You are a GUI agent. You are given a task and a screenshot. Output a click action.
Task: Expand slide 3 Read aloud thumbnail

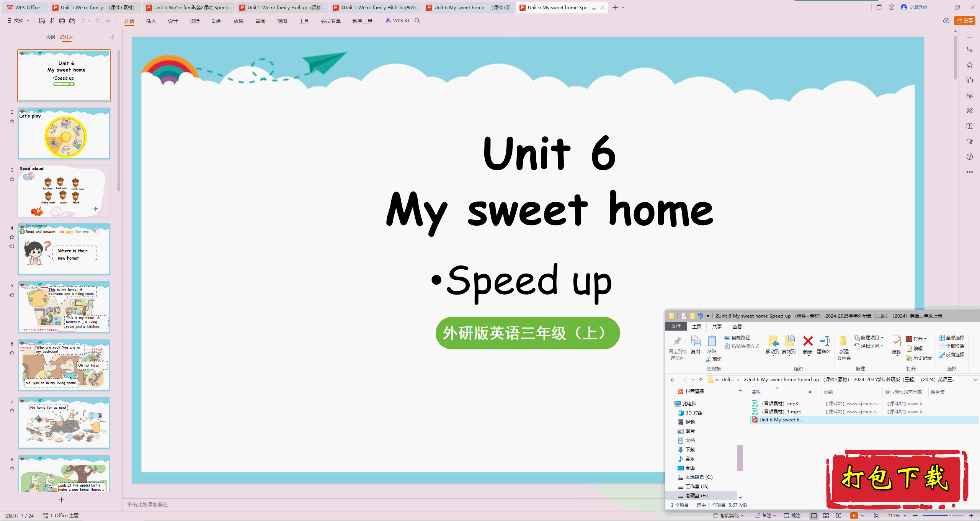(x=63, y=192)
